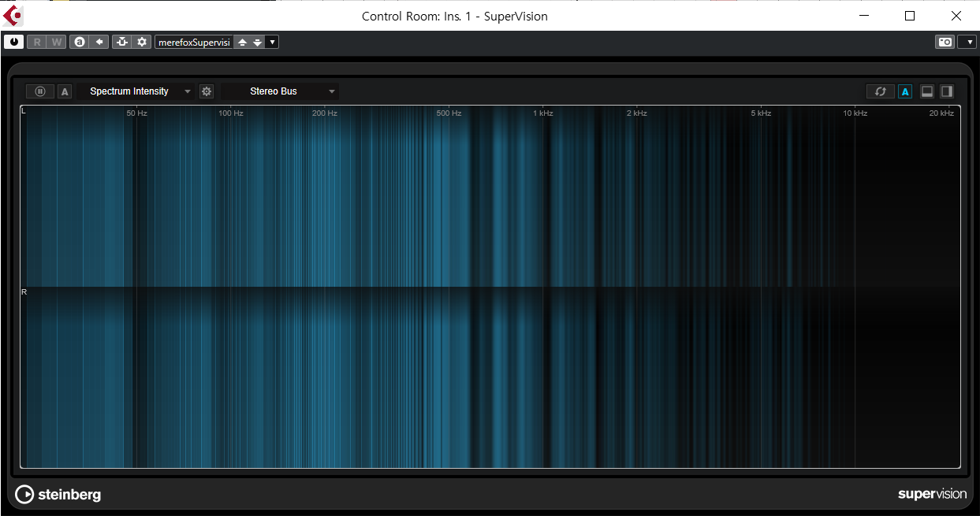Image resolution: width=980 pixels, height=516 pixels.
Task: Pause the measurement display
Action: [40, 91]
